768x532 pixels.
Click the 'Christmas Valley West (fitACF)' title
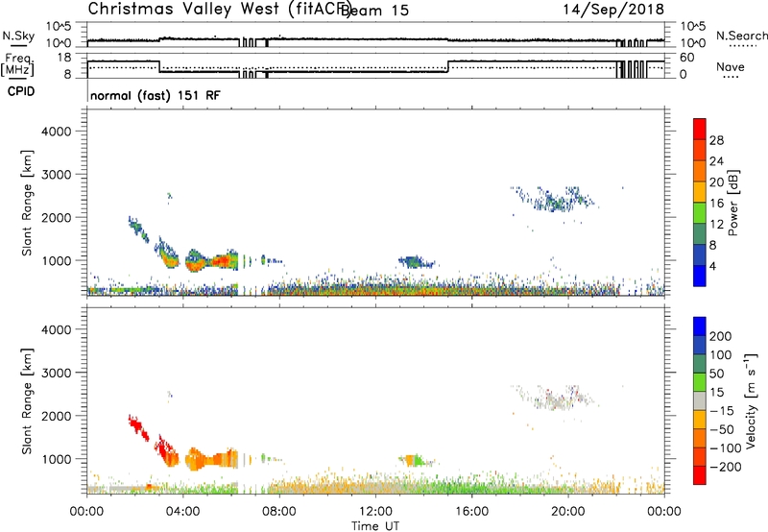(219, 10)
